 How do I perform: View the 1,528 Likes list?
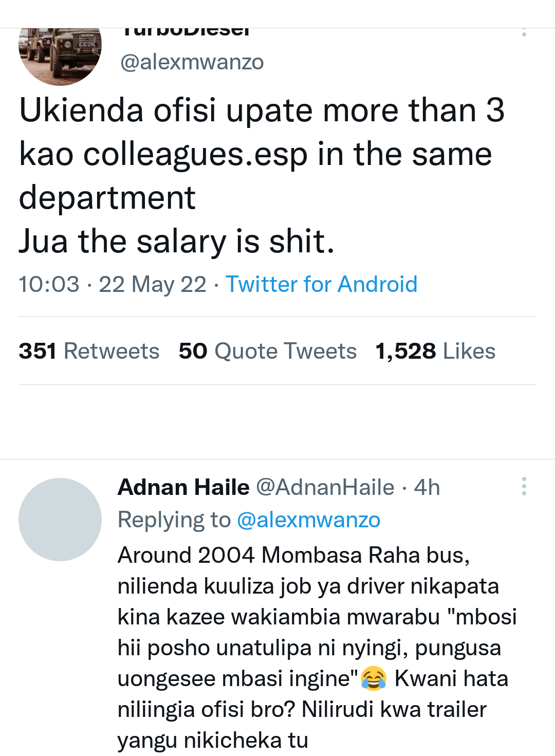pyautogui.click(x=435, y=351)
